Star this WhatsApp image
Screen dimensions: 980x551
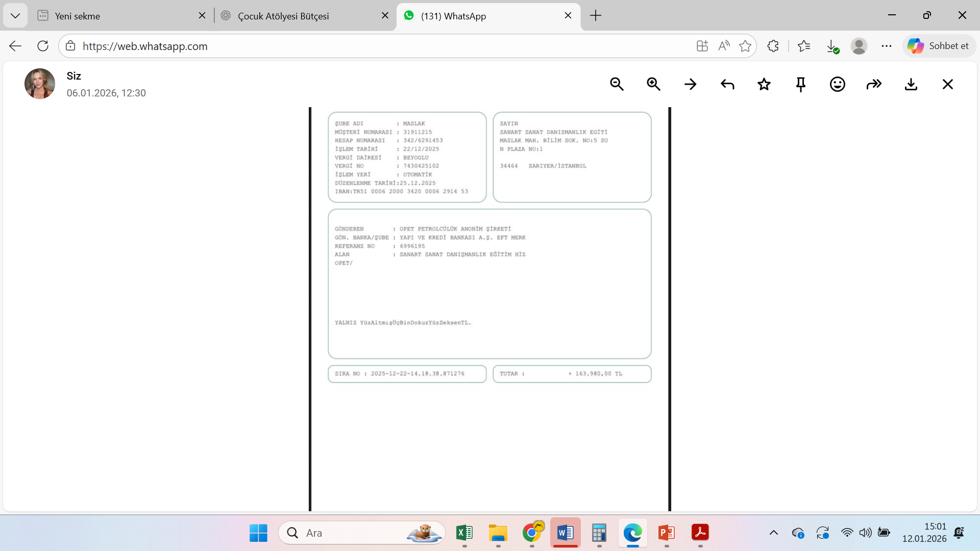coord(764,84)
